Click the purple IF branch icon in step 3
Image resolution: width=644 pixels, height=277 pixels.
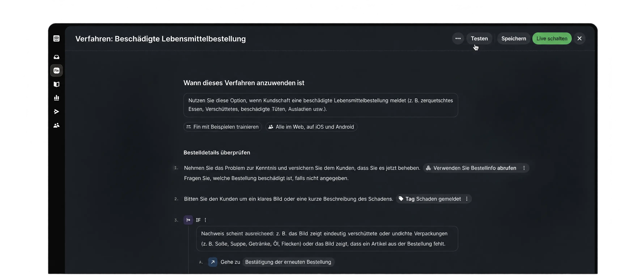pos(188,220)
